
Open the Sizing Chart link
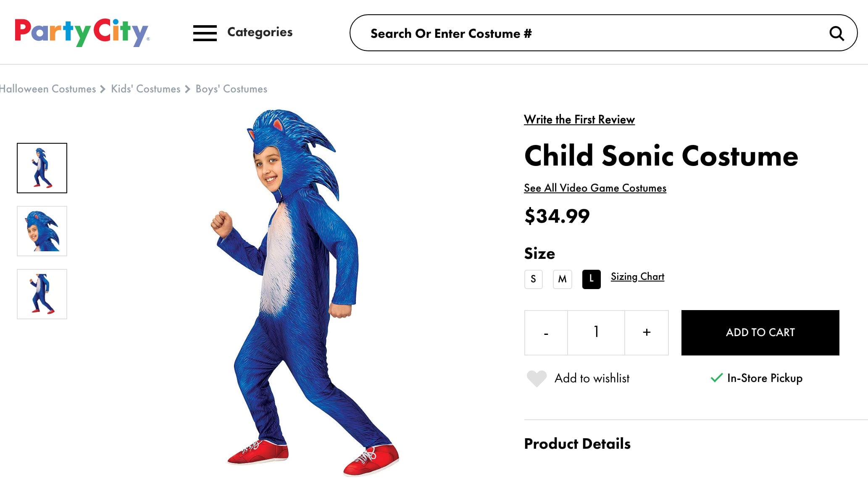tap(637, 276)
